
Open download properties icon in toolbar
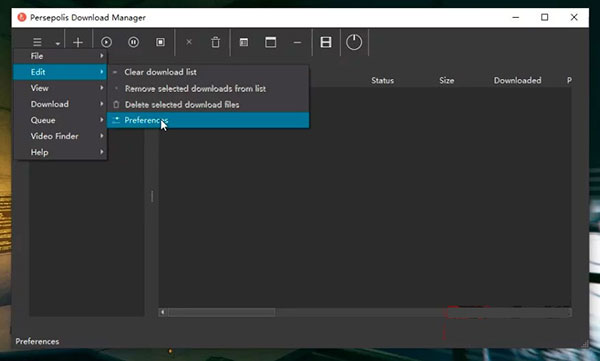coord(244,42)
